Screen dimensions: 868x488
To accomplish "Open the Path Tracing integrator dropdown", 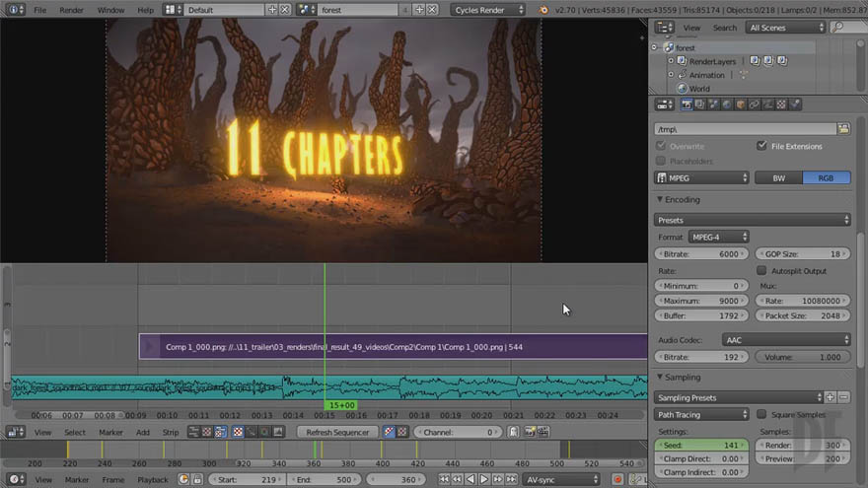I will pos(701,414).
